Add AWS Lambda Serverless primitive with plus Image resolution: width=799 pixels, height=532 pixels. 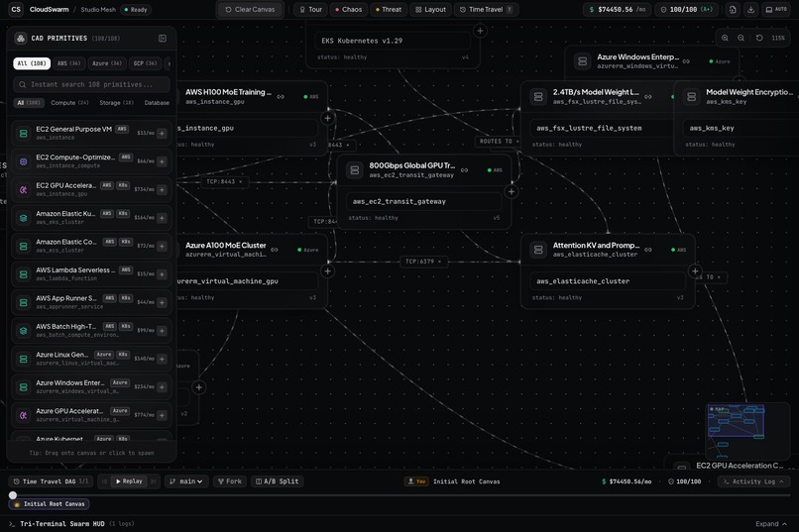coord(162,274)
